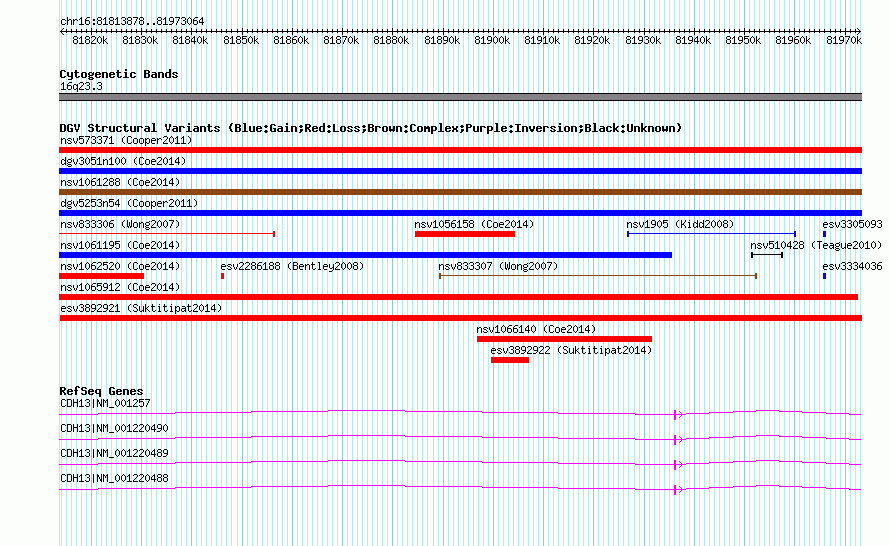Click the exon marker on CDH13|NM_001257 transcript
Viewport: 890px width, 546px height.
point(675,415)
